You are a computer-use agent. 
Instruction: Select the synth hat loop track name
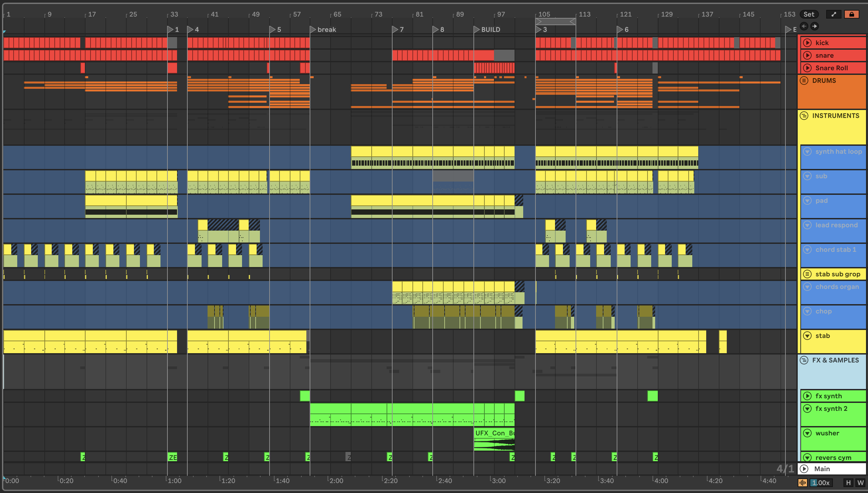838,151
